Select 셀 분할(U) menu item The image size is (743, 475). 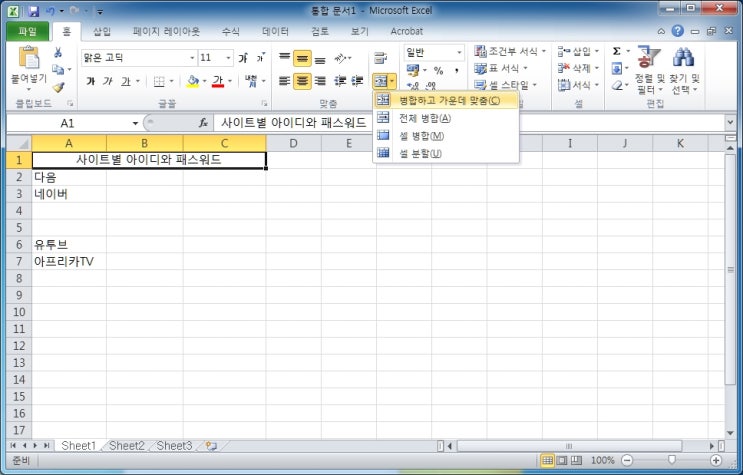point(446,153)
